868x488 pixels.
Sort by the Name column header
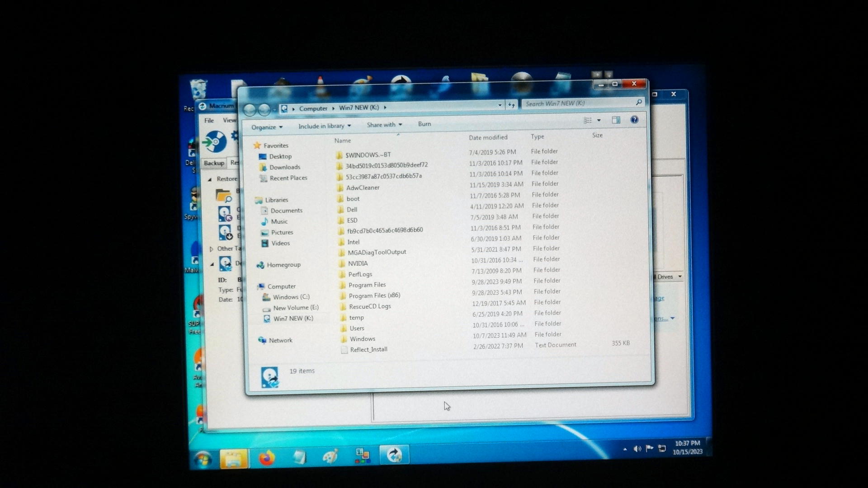coord(343,141)
